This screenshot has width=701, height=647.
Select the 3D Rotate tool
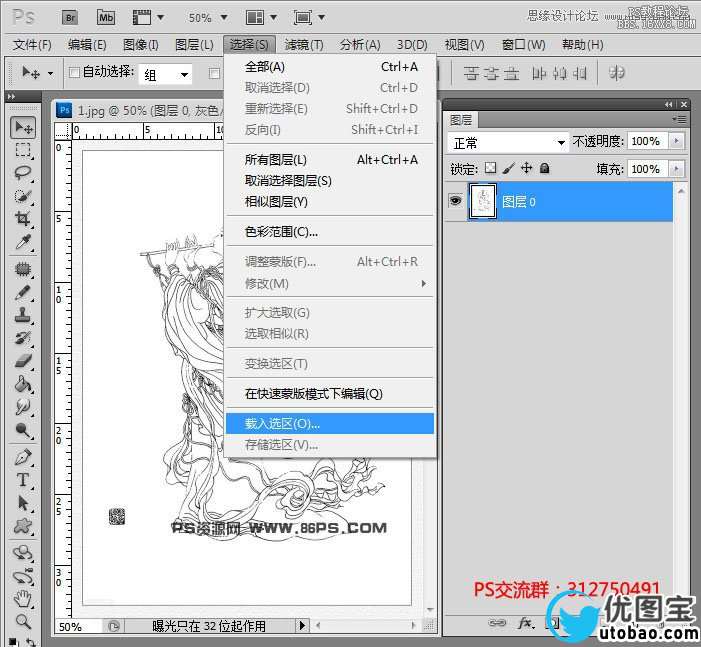coord(23,553)
